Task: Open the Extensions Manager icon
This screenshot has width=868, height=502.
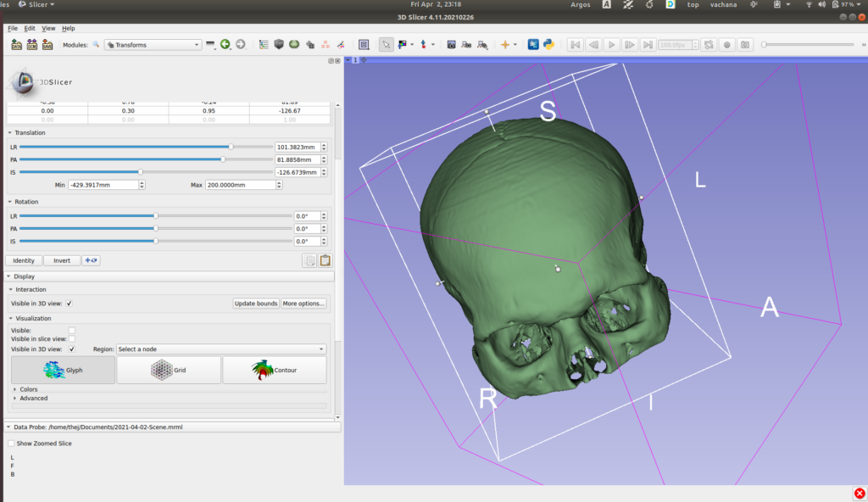Action: click(x=533, y=44)
